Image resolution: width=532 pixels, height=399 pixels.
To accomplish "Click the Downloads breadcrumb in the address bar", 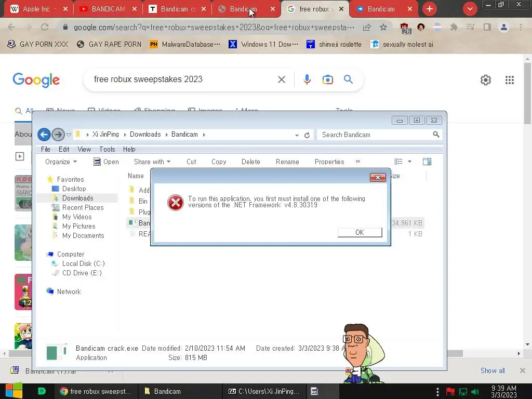I will 145,135.
